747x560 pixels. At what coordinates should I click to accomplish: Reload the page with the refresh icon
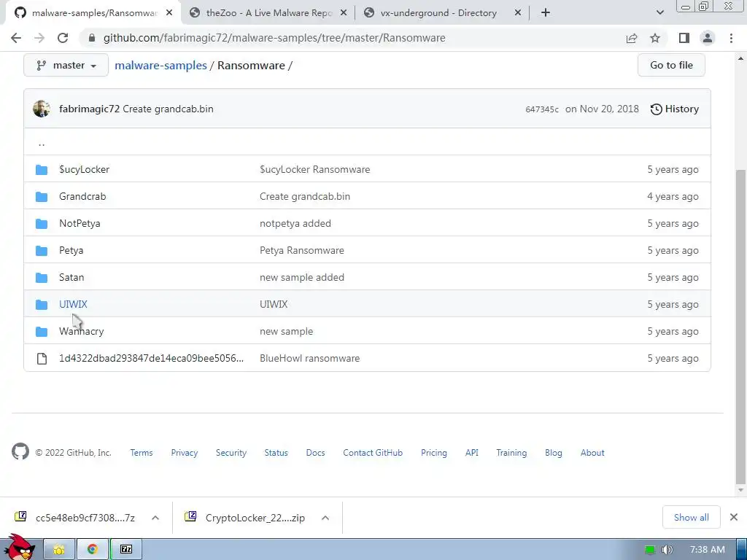[x=63, y=38]
